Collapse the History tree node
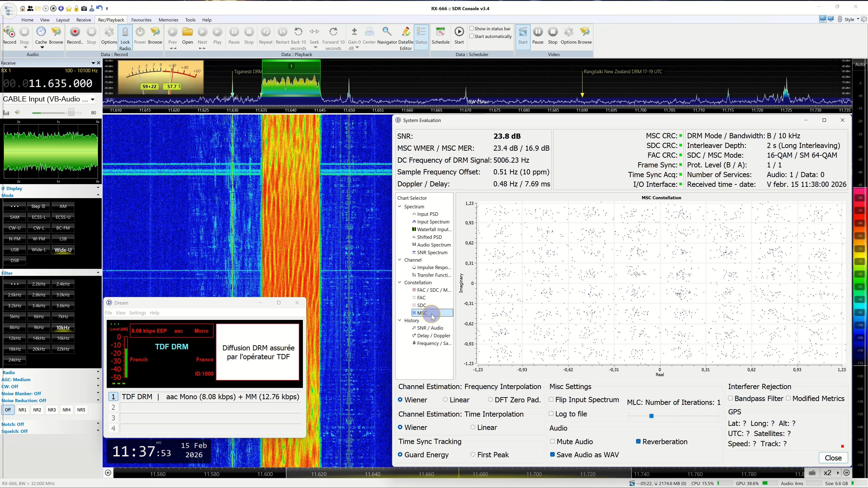This screenshot has width=868, height=488. 400,320
